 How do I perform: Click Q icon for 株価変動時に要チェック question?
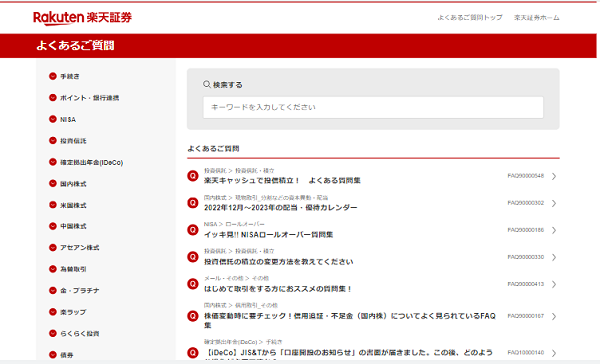tap(193, 316)
